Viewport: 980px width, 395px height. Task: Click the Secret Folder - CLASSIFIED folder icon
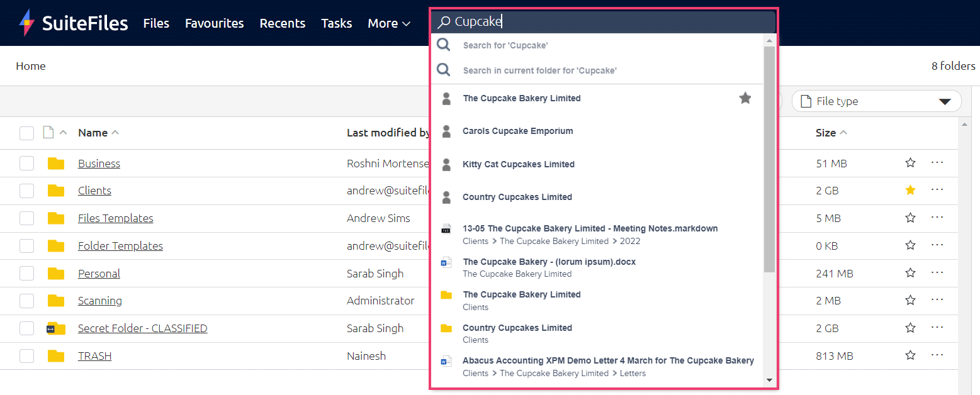point(56,328)
